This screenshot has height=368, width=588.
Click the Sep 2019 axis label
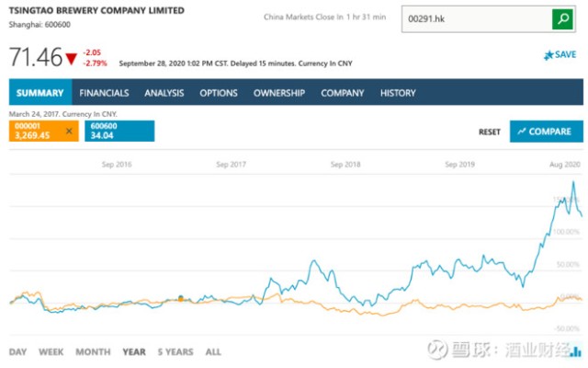(459, 164)
